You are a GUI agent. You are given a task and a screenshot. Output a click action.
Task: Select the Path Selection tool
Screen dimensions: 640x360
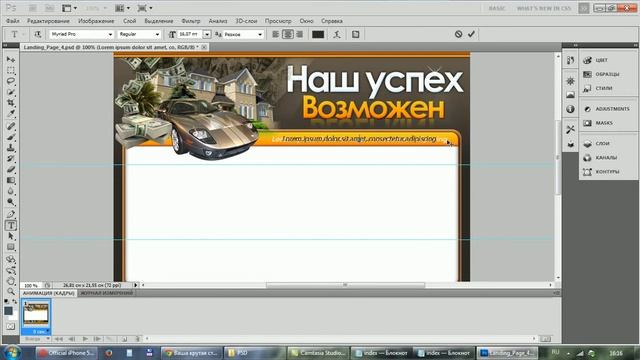(11, 236)
